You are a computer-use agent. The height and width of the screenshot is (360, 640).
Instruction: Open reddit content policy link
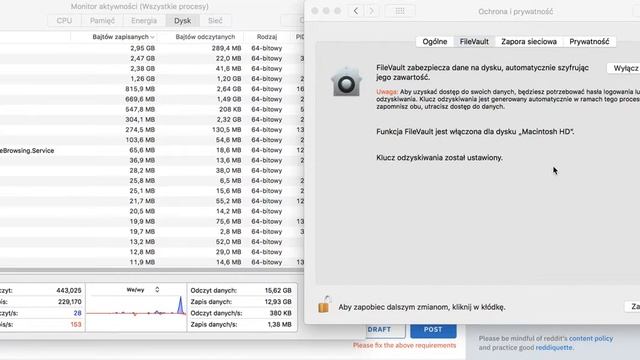coord(591,338)
